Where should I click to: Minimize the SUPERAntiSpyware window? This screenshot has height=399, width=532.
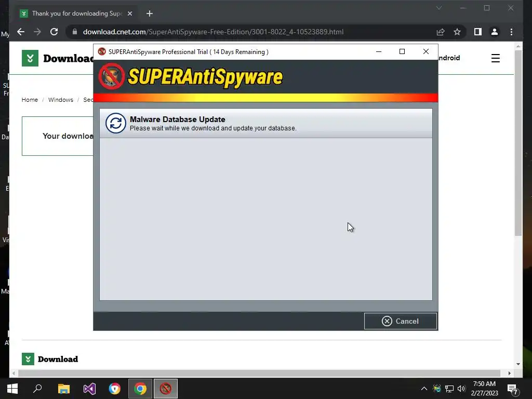(x=379, y=51)
